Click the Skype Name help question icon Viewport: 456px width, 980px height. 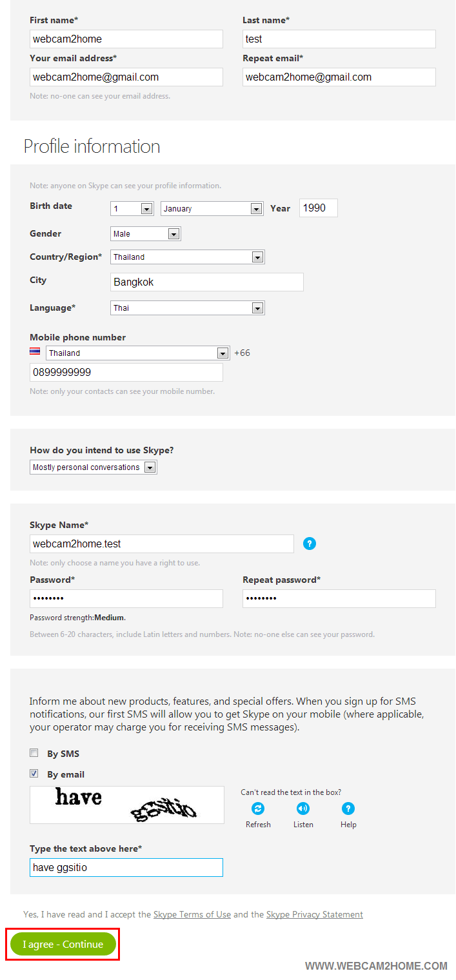pyautogui.click(x=310, y=544)
